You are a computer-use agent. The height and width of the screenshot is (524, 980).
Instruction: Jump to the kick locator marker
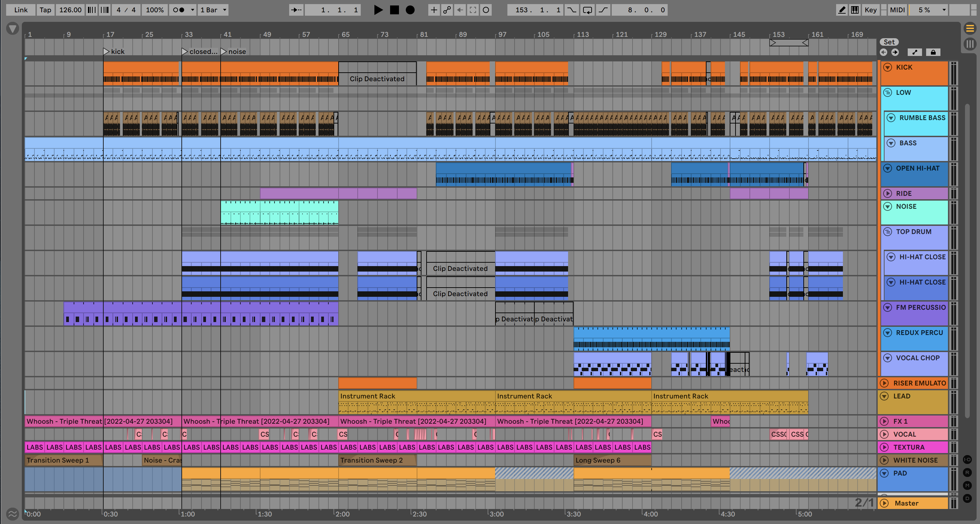(x=106, y=52)
